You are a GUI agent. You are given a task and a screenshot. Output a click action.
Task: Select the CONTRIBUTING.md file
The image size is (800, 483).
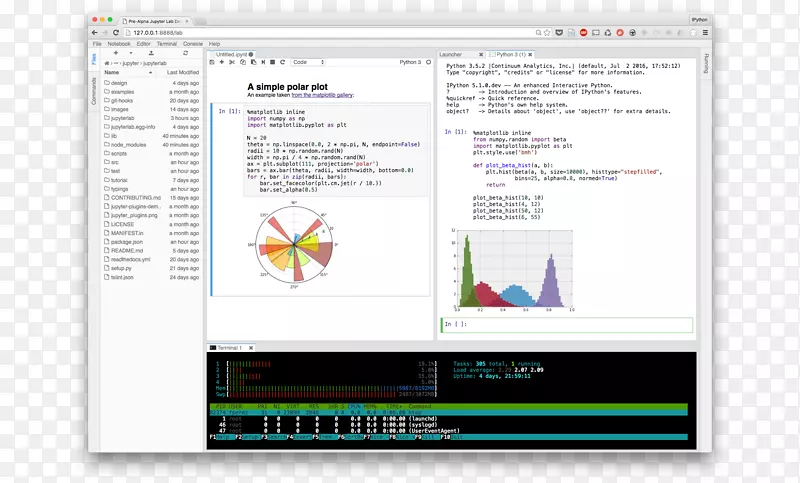point(152,198)
